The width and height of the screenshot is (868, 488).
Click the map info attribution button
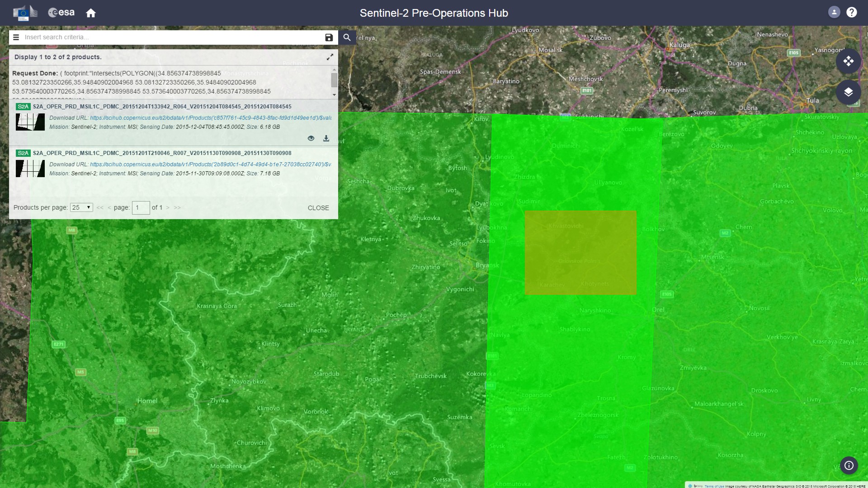[x=849, y=465]
